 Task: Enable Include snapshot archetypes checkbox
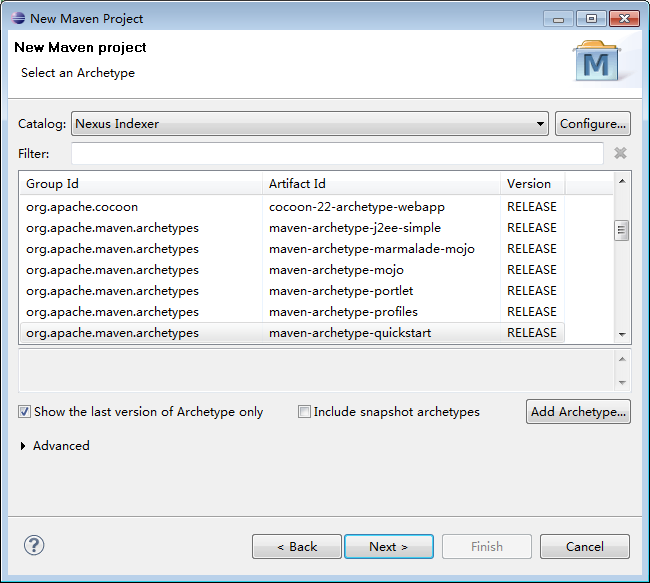[x=304, y=412]
